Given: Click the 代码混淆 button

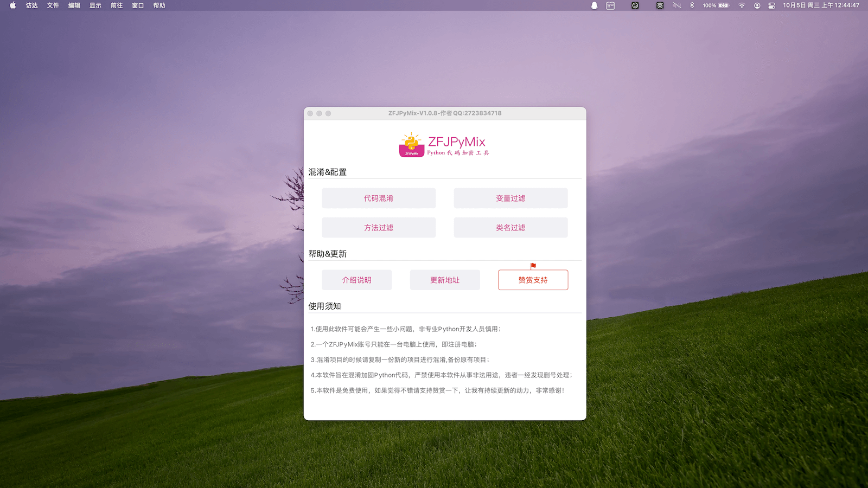Looking at the screenshot, I should point(379,198).
